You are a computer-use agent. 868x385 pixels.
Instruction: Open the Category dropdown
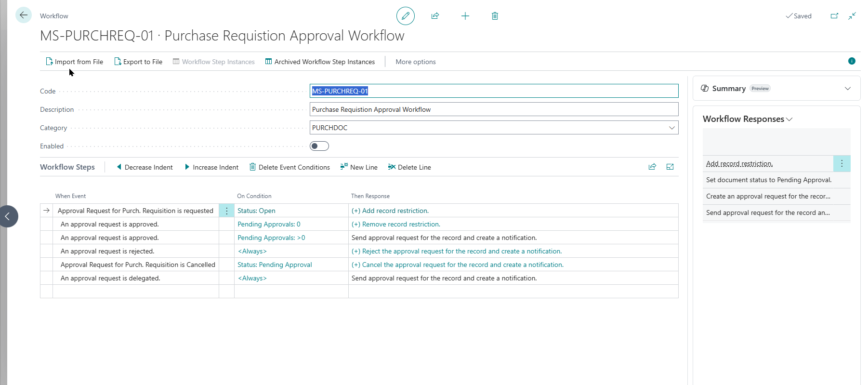(671, 128)
